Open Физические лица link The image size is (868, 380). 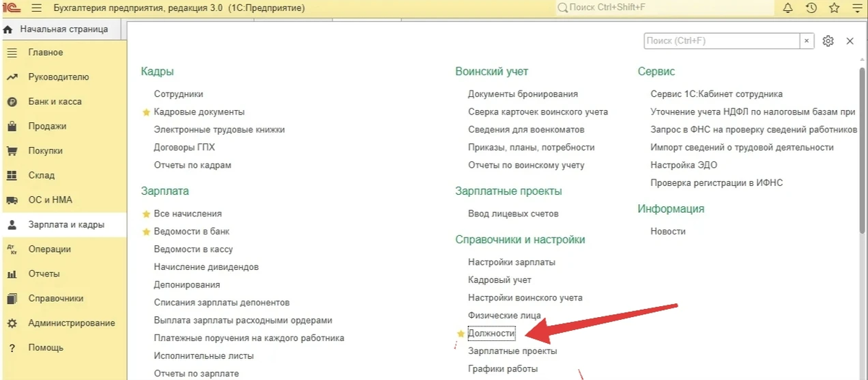point(504,316)
